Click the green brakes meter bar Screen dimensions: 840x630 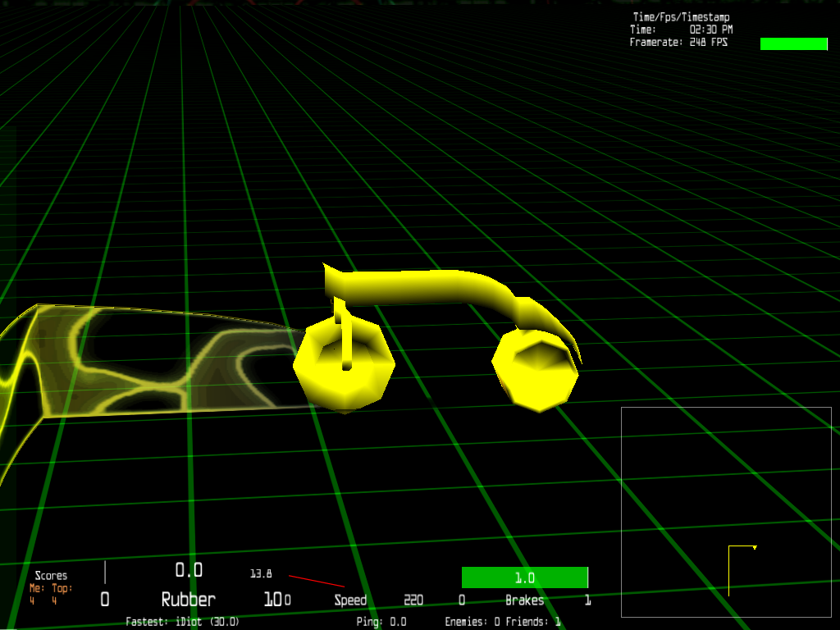pos(524,577)
